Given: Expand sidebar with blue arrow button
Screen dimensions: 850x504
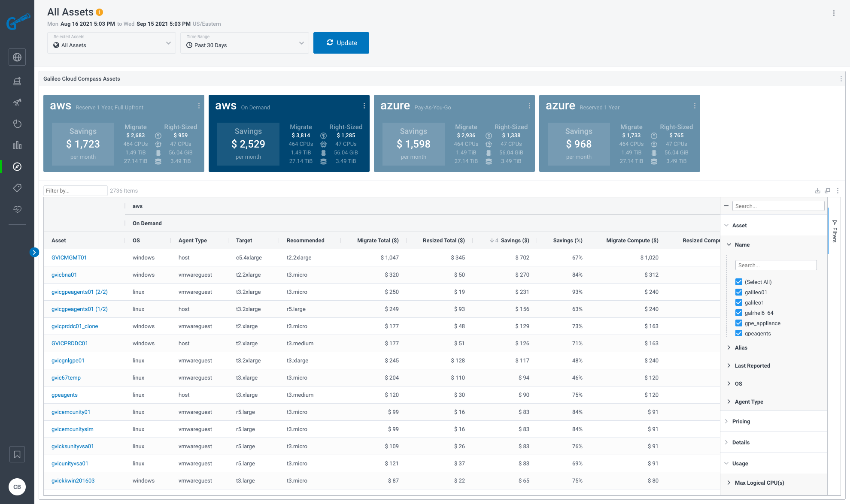Looking at the screenshot, I should pyautogui.click(x=34, y=252).
